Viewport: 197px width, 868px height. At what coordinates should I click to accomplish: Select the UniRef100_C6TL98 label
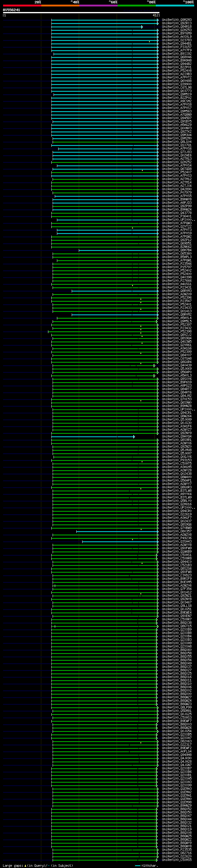point(177,88)
